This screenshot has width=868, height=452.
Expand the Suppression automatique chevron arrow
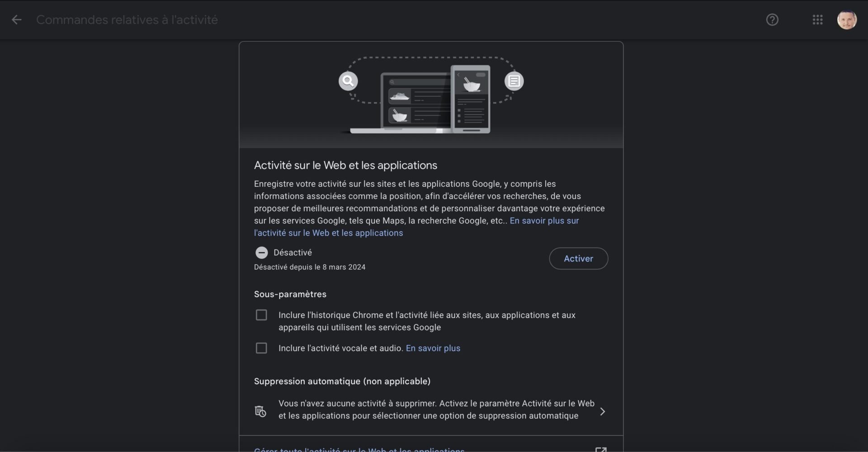[x=602, y=411]
